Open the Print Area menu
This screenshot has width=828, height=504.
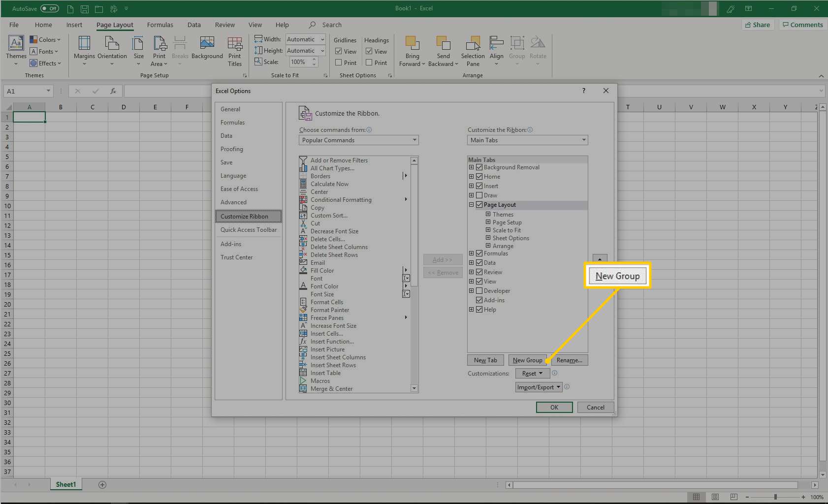click(159, 51)
